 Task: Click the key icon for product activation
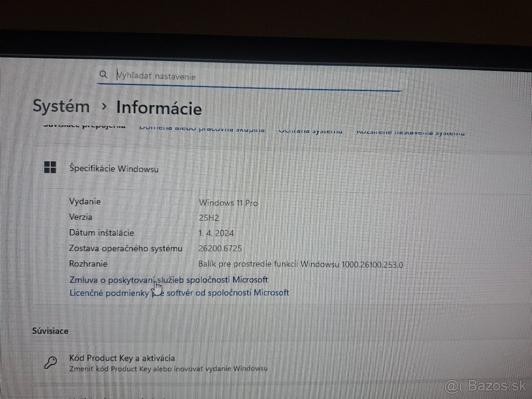coord(50,363)
